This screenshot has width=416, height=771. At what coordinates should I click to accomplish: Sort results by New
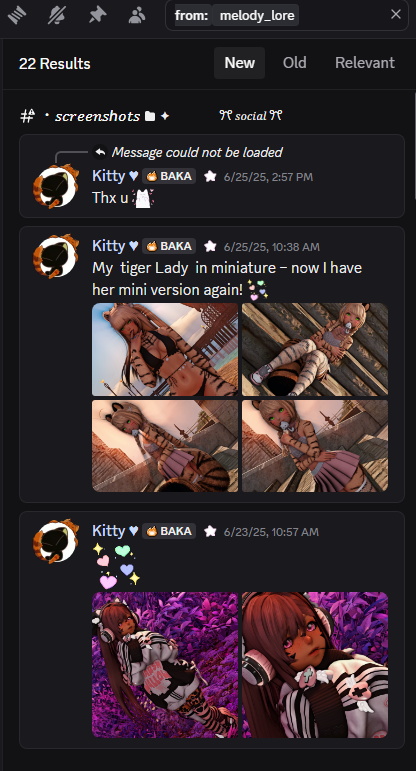(239, 63)
